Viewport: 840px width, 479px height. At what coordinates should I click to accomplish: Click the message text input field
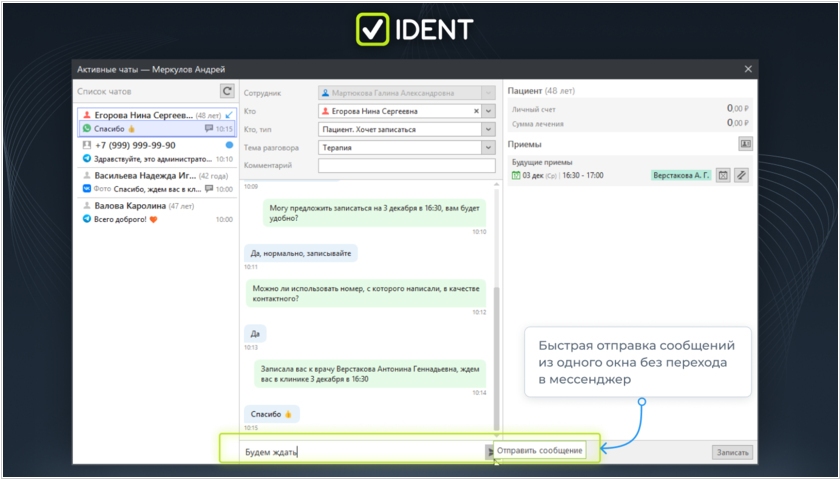[360, 452]
